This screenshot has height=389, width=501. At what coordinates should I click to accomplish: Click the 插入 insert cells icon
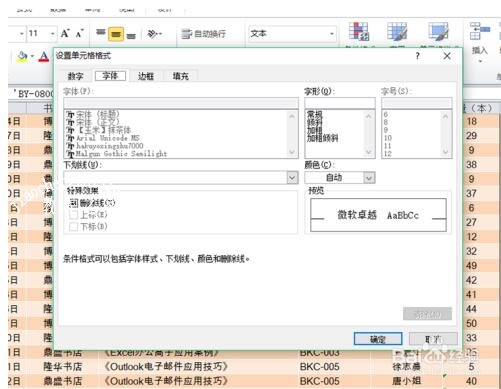point(479,32)
